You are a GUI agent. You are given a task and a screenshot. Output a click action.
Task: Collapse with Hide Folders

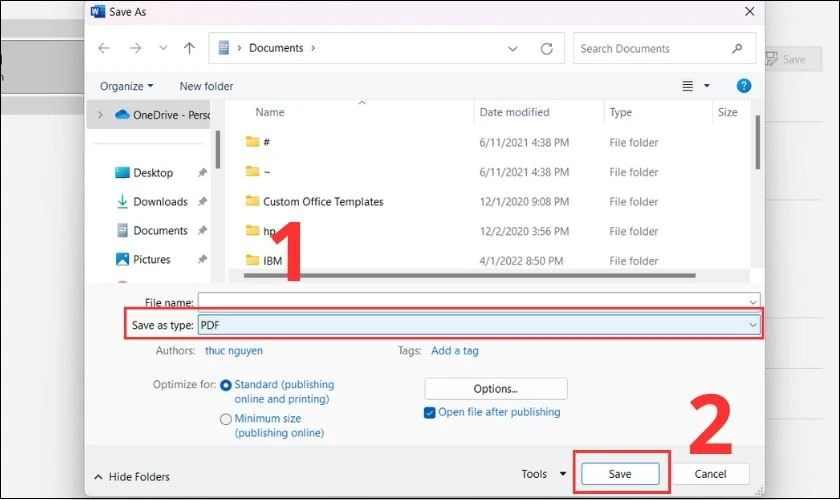(x=132, y=476)
